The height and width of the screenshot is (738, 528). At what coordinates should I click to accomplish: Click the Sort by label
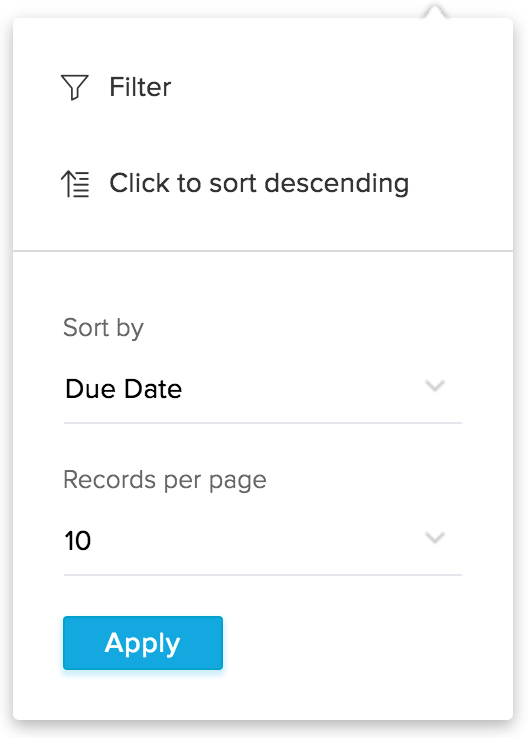coord(103,328)
